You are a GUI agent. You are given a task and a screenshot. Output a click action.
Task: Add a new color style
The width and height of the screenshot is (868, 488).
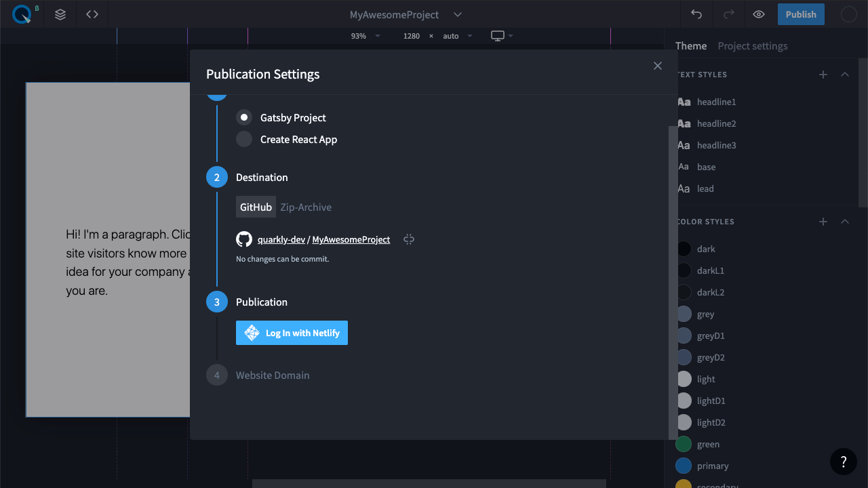823,222
